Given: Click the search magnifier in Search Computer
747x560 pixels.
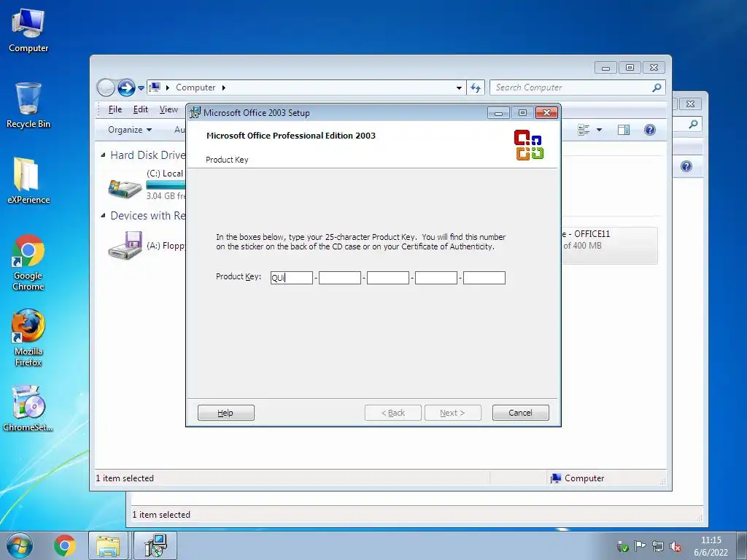Looking at the screenshot, I should 657,87.
